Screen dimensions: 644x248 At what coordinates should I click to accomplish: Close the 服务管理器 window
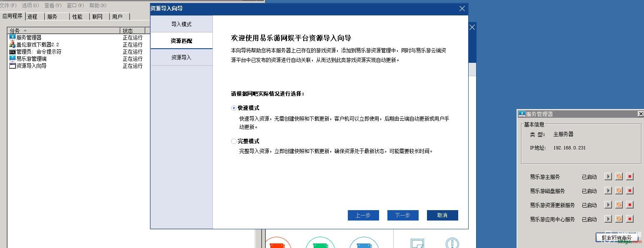(x=641, y=114)
